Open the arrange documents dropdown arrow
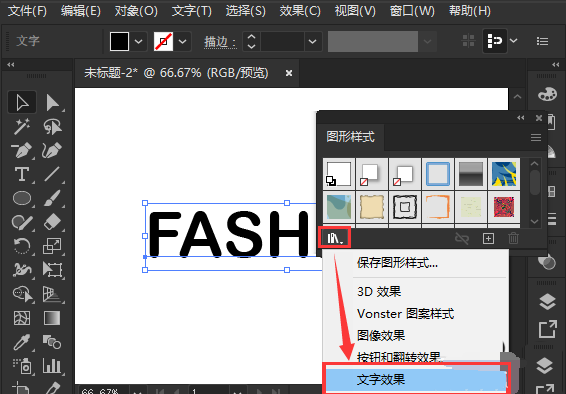The height and width of the screenshot is (394, 566). 514,40
